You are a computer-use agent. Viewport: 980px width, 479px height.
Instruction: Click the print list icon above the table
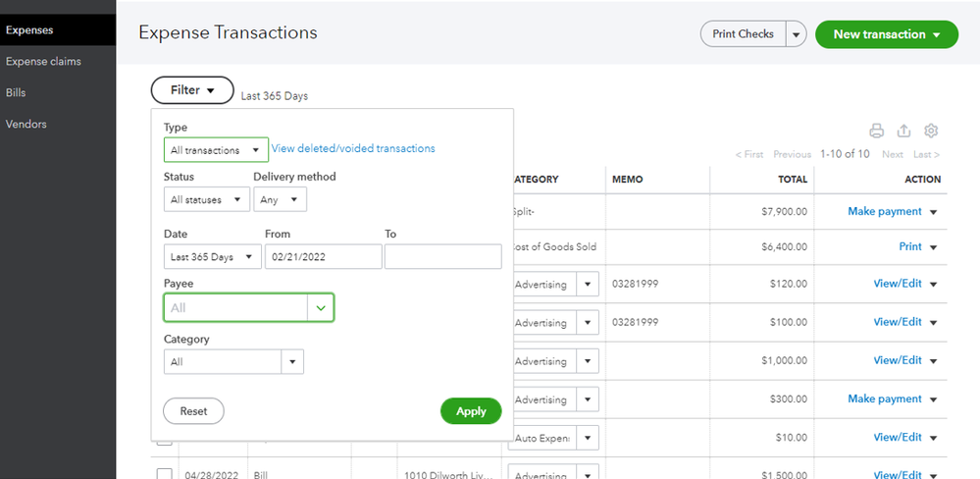[x=877, y=131]
